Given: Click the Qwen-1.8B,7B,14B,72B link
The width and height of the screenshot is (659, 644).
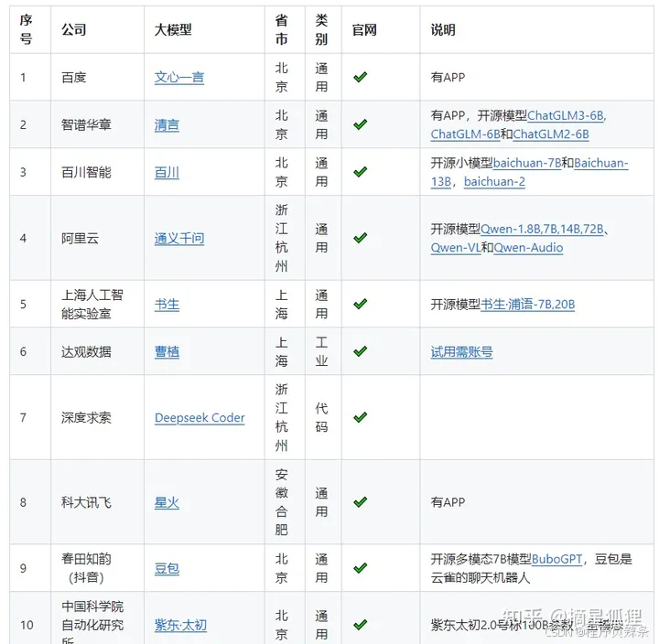Looking at the screenshot, I should point(542,229).
